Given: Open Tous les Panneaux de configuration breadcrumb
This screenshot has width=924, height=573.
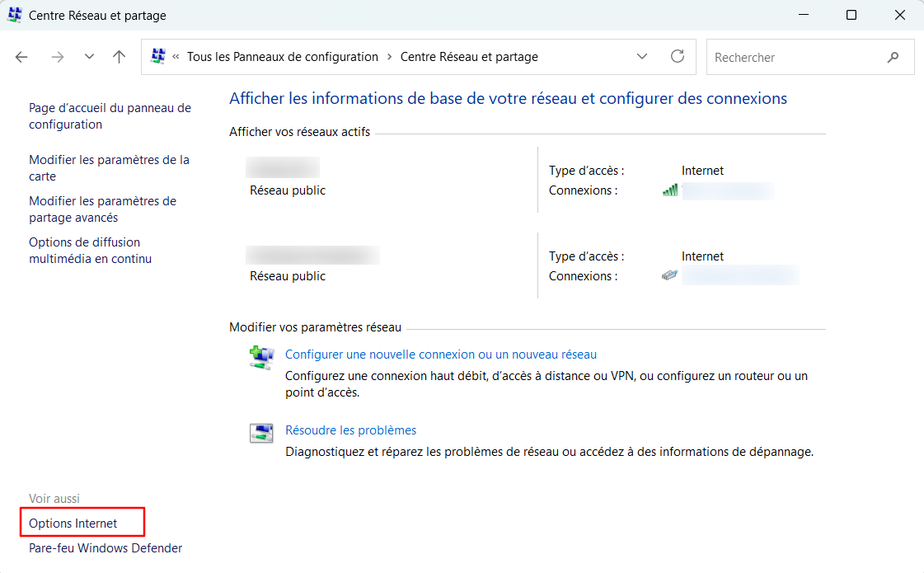Looking at the screenshot, I should coord(282,56).
